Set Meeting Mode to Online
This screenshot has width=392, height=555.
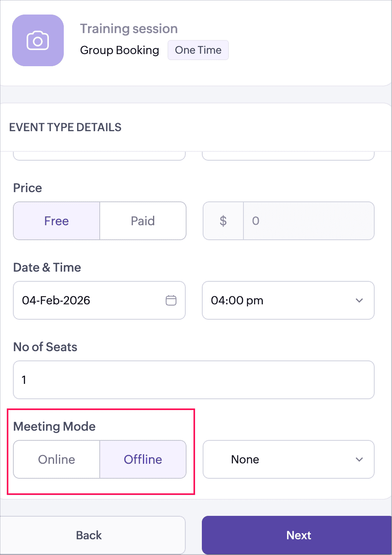[x=57, y=459]
